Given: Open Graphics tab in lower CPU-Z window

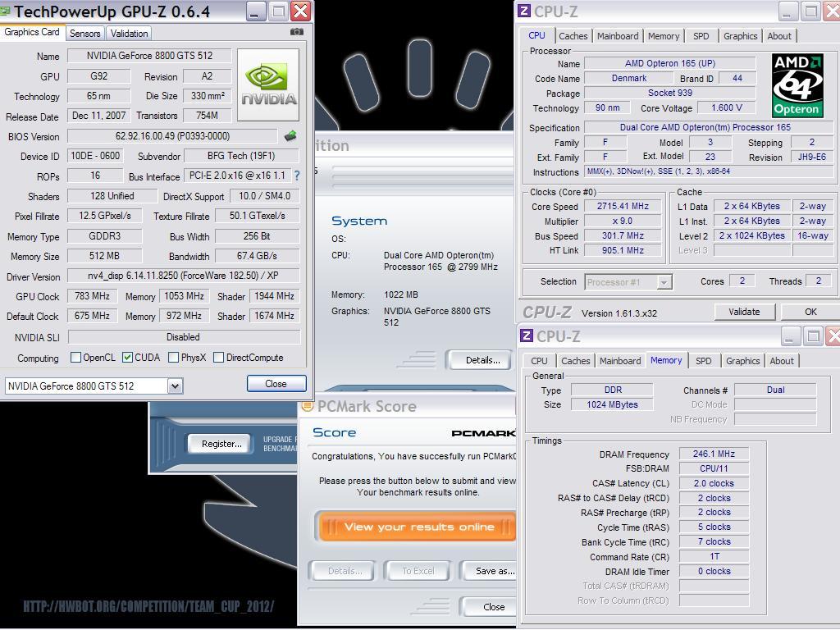Looking at the screenshot, I should pos(742,361).
